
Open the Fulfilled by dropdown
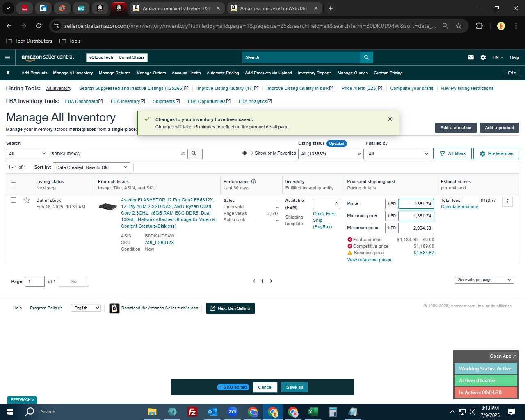pyautogui.click(x=398, y=154)
